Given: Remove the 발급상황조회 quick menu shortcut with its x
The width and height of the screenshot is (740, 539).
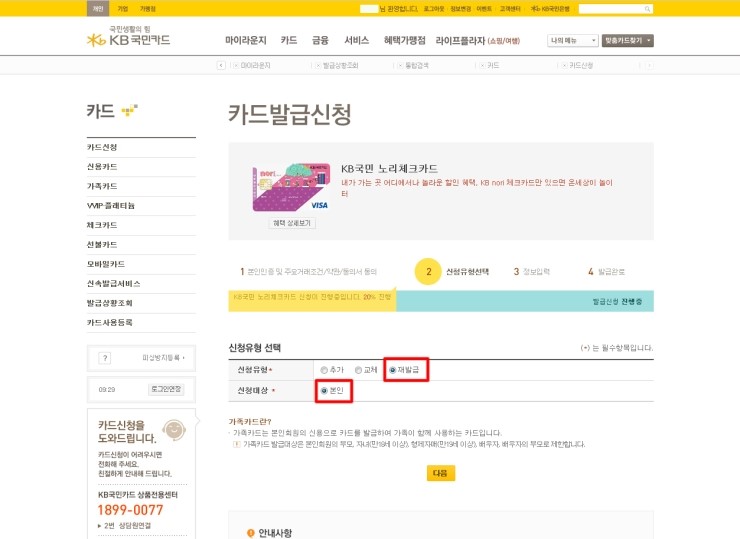Looking at the screenshot, I should coord(318,66).
